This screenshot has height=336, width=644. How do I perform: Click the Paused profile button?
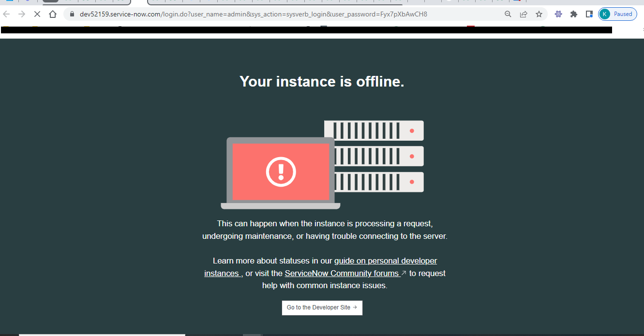(617, 14)
